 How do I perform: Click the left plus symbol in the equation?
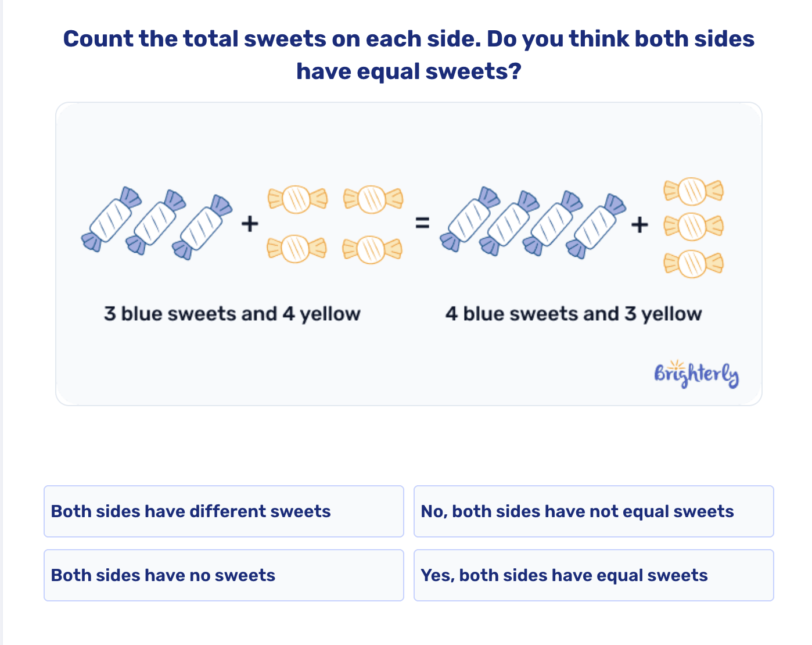coord(249,223)
